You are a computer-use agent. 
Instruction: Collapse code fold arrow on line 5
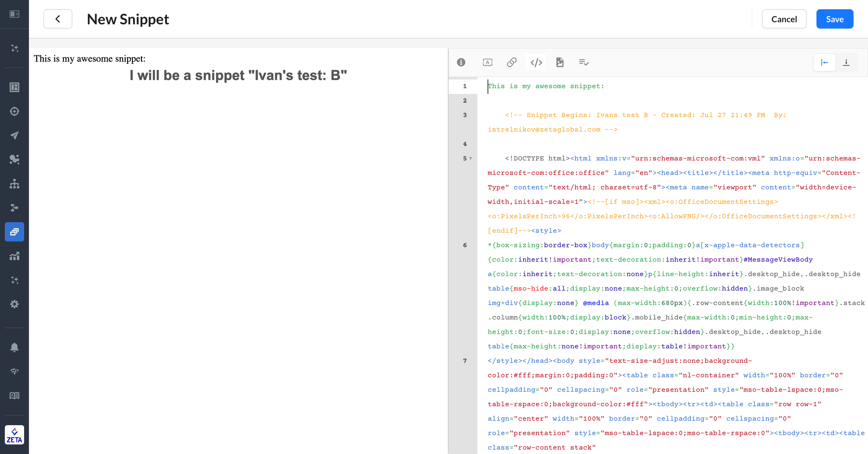(x=471, y=158)
